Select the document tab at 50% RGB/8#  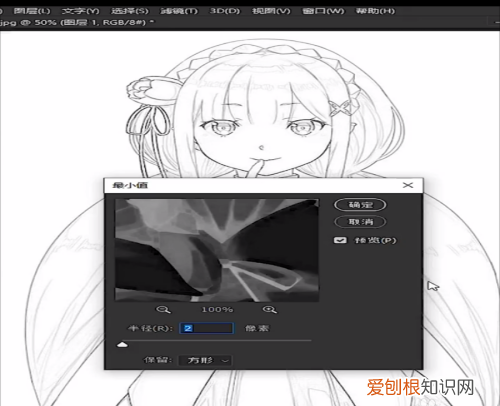(x=77, y=23)
